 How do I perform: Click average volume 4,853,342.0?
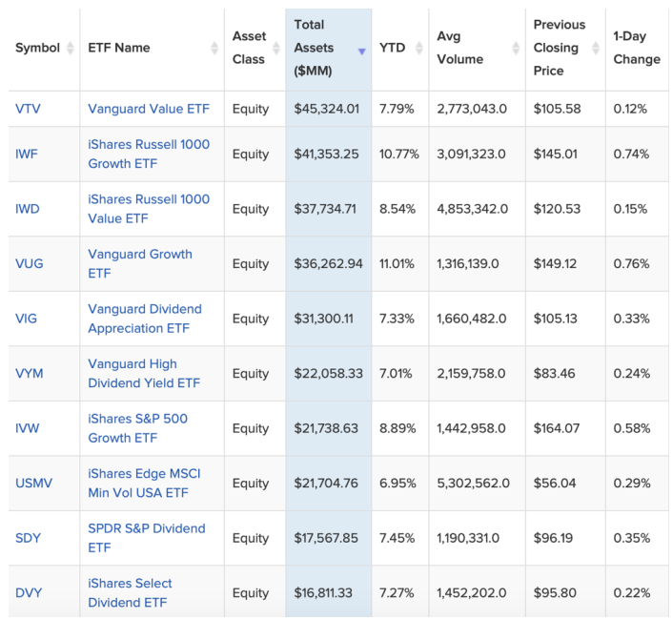(x=472, y=209)
